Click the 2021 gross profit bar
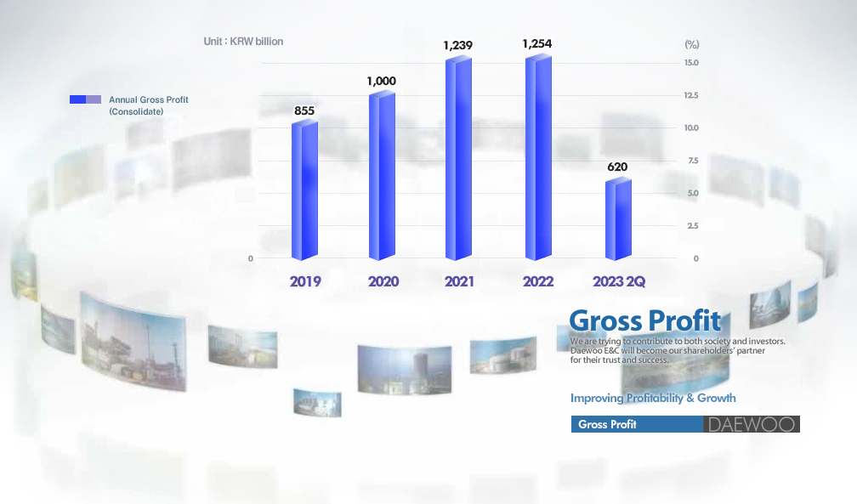Viewport: 857px width, 504px height. click(458, 157)
